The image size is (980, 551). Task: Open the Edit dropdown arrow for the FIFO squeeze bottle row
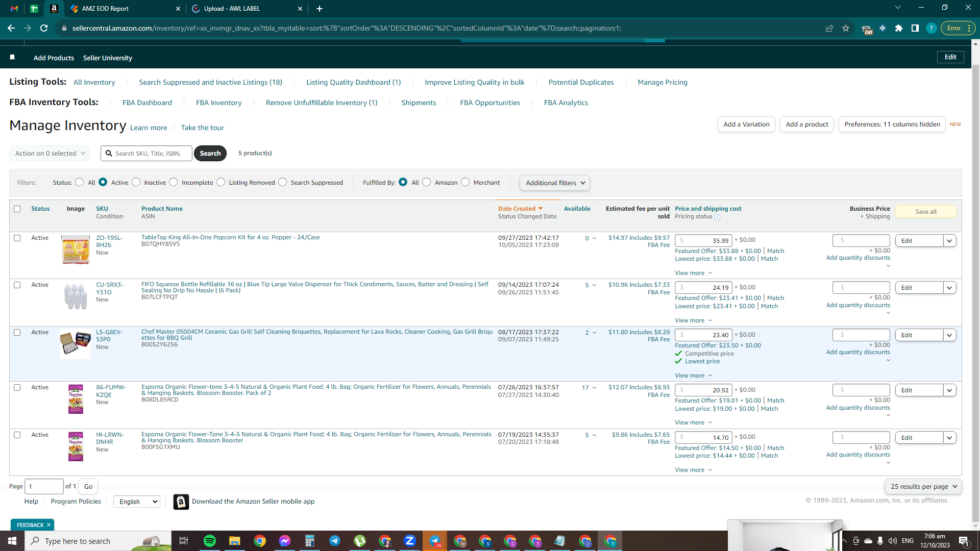[x=950, y=288]
